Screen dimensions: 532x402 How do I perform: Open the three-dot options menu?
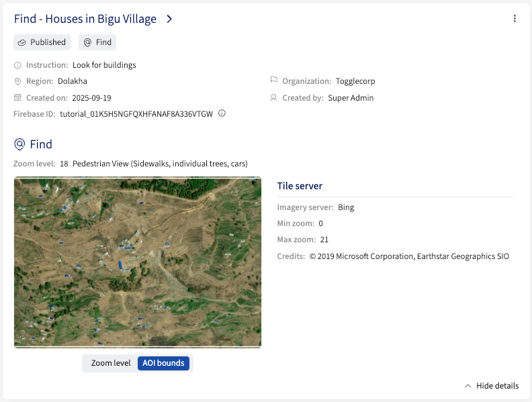(515, 19)
